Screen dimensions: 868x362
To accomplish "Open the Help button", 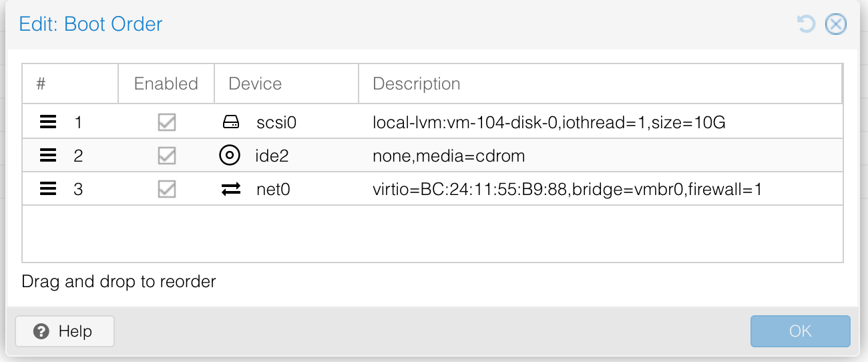I will [x=65, y=331].
